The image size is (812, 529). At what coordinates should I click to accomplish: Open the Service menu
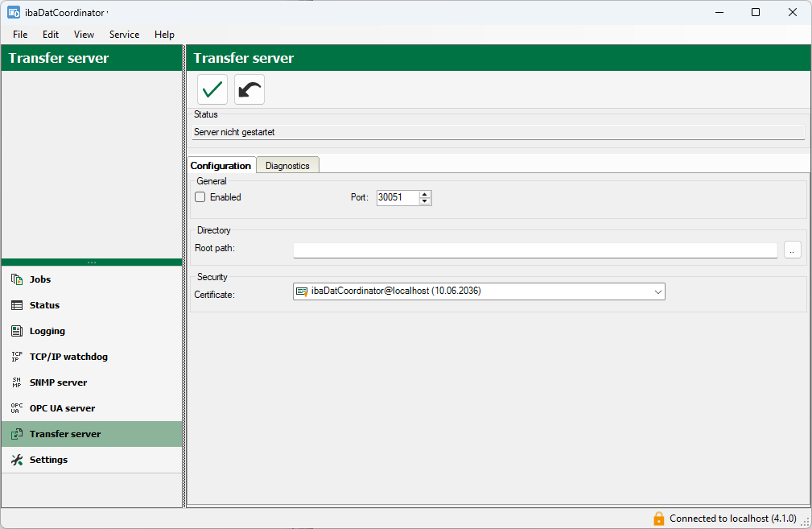tap(124, 35)
